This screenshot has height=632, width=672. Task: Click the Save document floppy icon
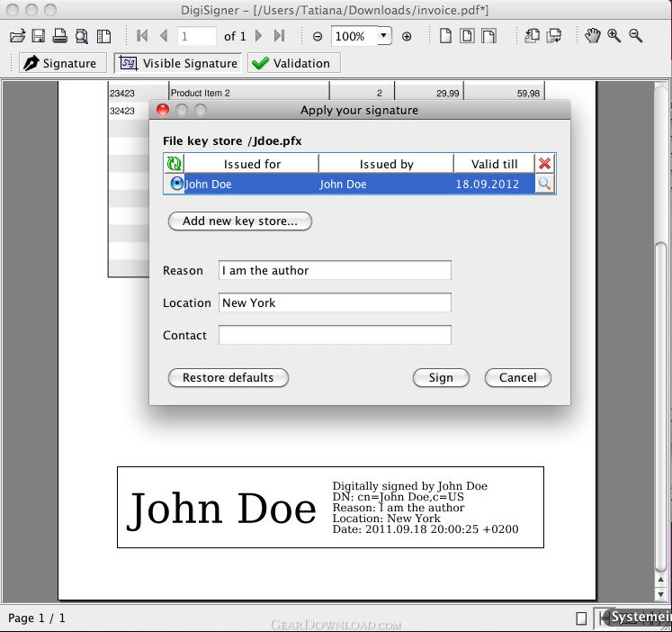point(39,36)
